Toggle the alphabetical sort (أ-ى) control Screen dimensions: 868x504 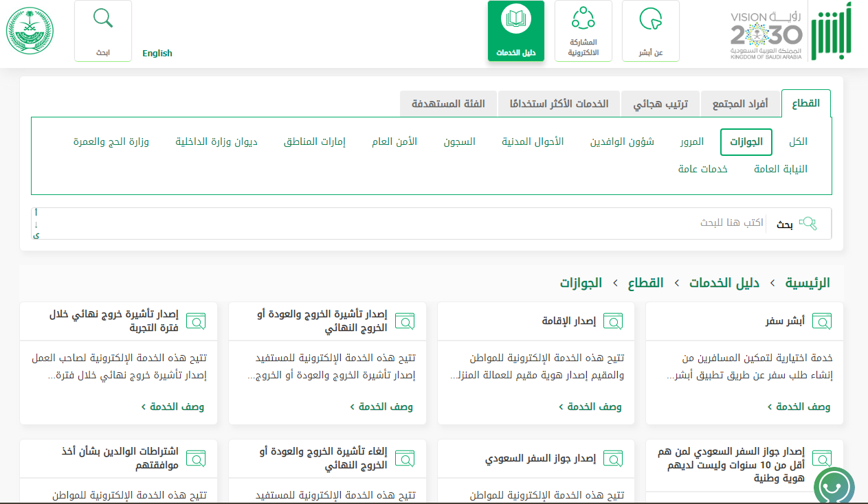(36, 224)
